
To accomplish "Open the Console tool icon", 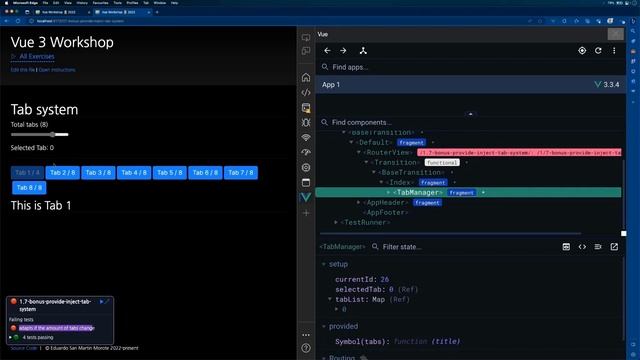I will coord(306,108).
